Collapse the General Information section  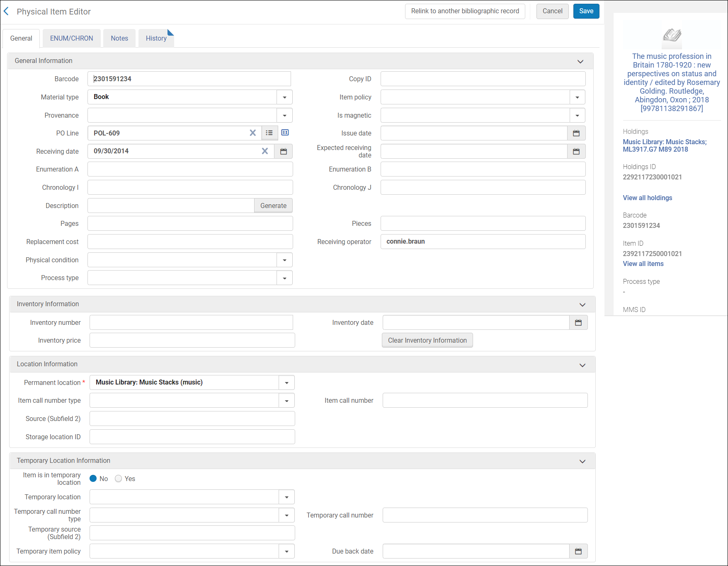point(580,61)
